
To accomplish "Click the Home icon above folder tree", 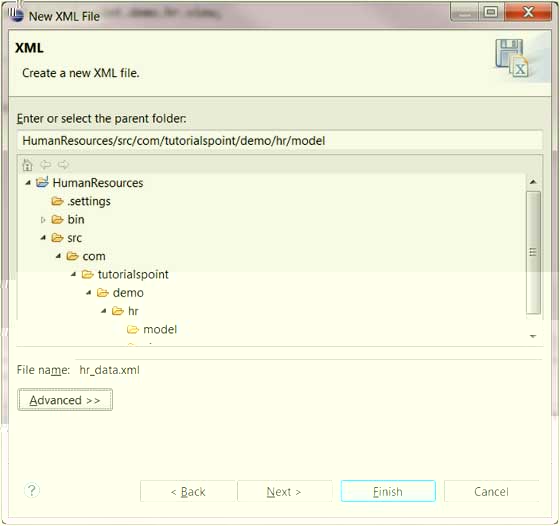I will pos(28,165).
